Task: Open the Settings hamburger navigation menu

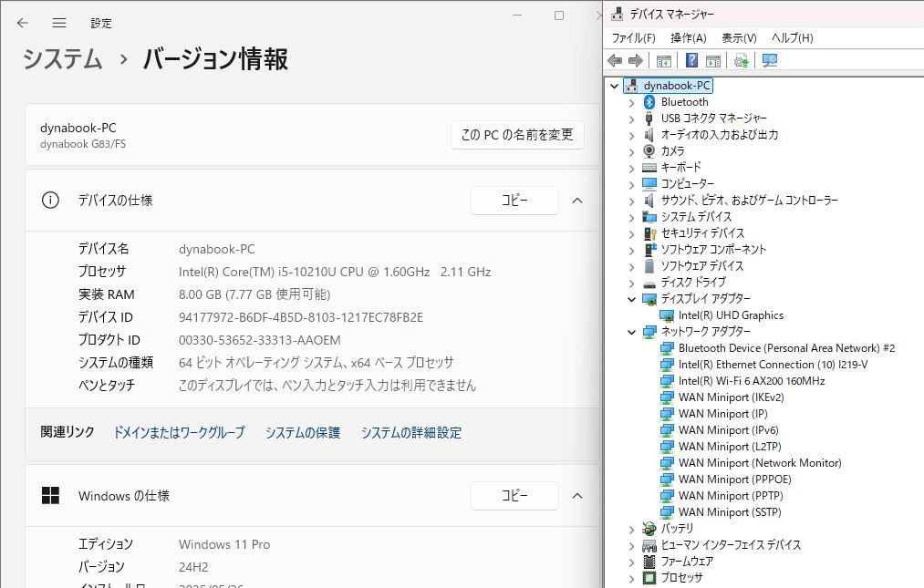Action: pos(59,23)
